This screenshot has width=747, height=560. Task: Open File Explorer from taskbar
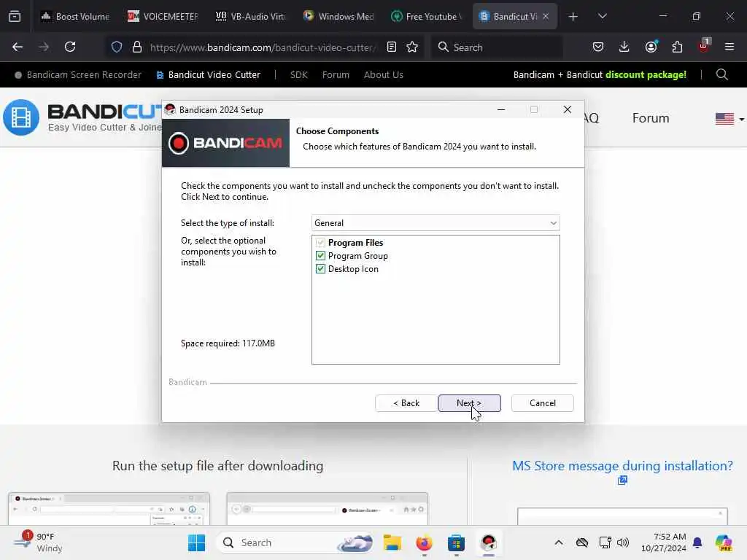pyautogui.click(x=392, y=542)
